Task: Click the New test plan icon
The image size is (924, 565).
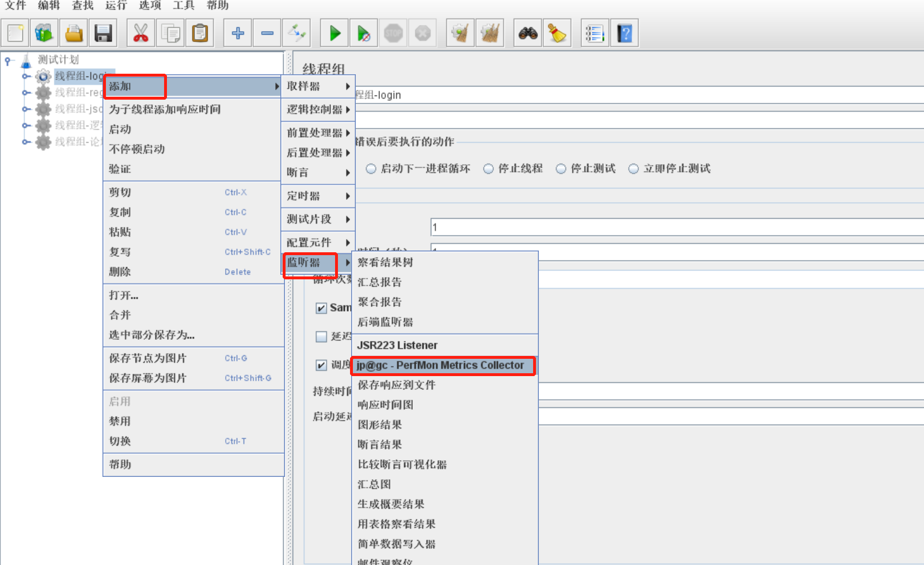Action: click(16, 33)
